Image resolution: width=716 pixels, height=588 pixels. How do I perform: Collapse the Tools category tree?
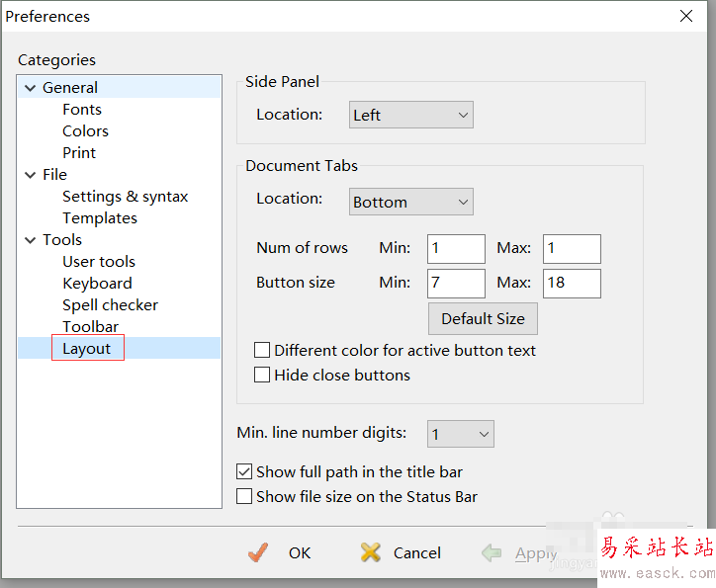[x=31, y=240]
